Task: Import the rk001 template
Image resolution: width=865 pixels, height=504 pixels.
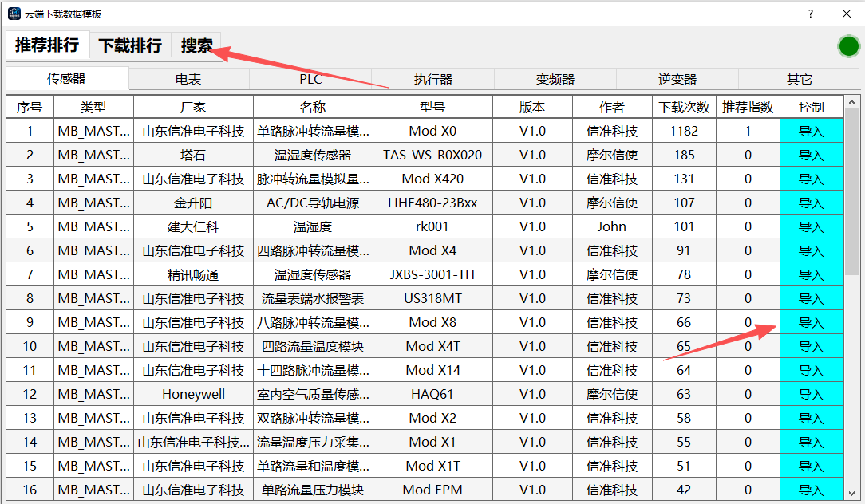Action: [812, 226]
